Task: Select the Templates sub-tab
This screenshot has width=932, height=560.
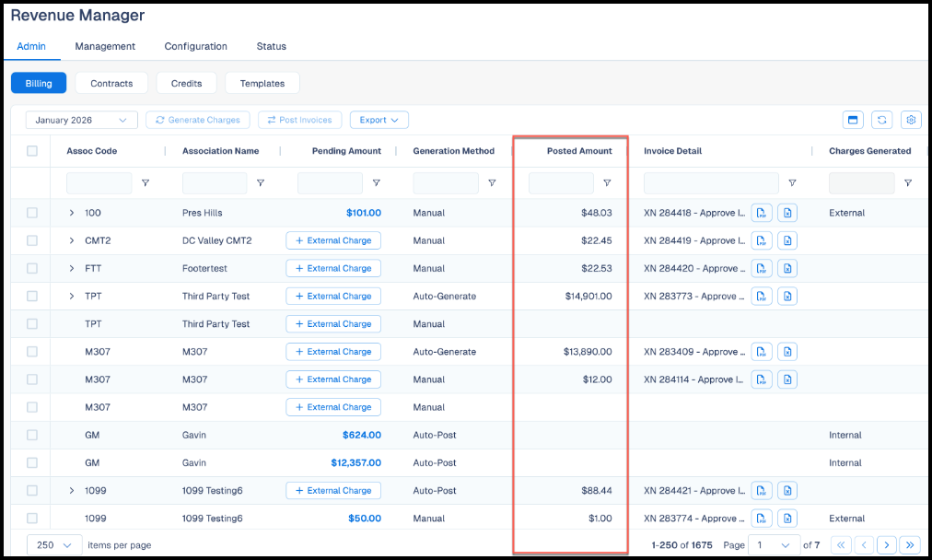Action: (262, 83)
